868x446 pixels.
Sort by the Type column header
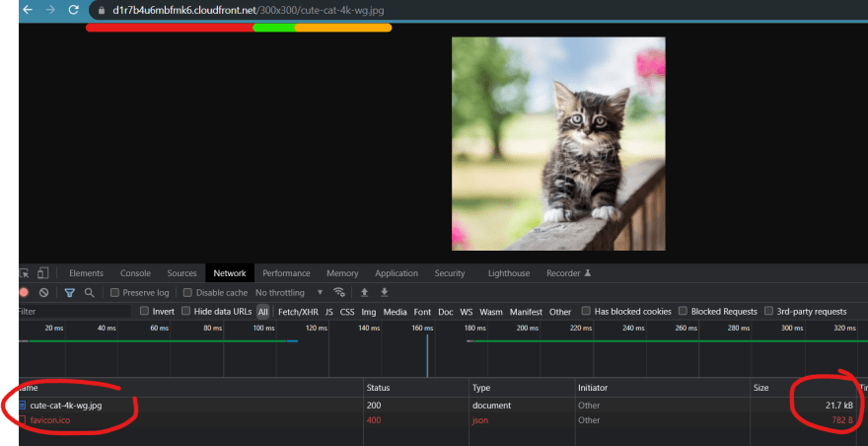tap(522, 388)
